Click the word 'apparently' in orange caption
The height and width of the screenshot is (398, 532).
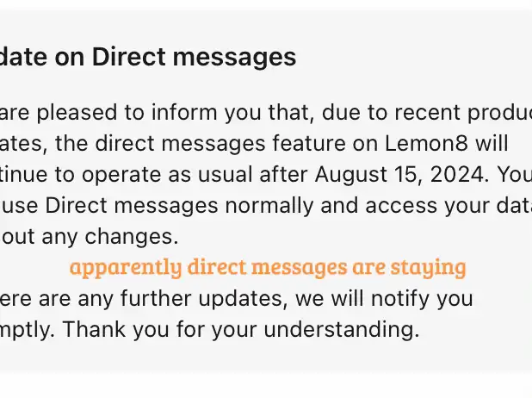point(126,268)
